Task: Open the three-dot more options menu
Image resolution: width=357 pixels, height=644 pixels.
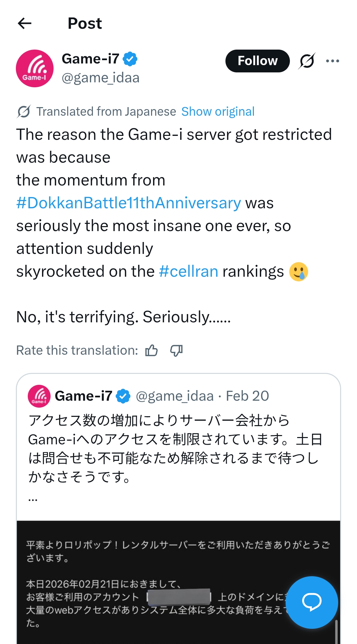Action: click(332, 61)
